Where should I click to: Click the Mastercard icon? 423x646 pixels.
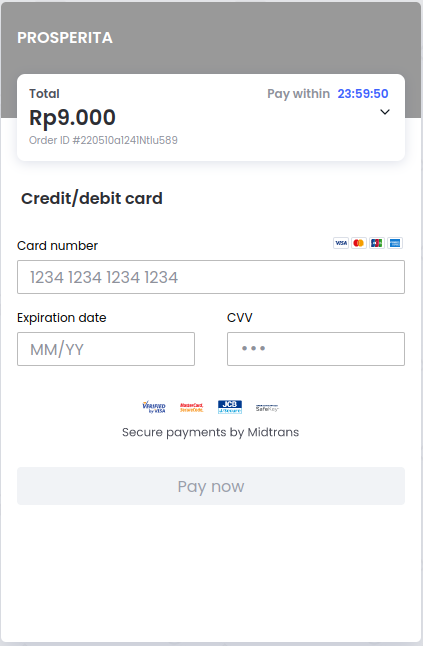click(359, 243)
